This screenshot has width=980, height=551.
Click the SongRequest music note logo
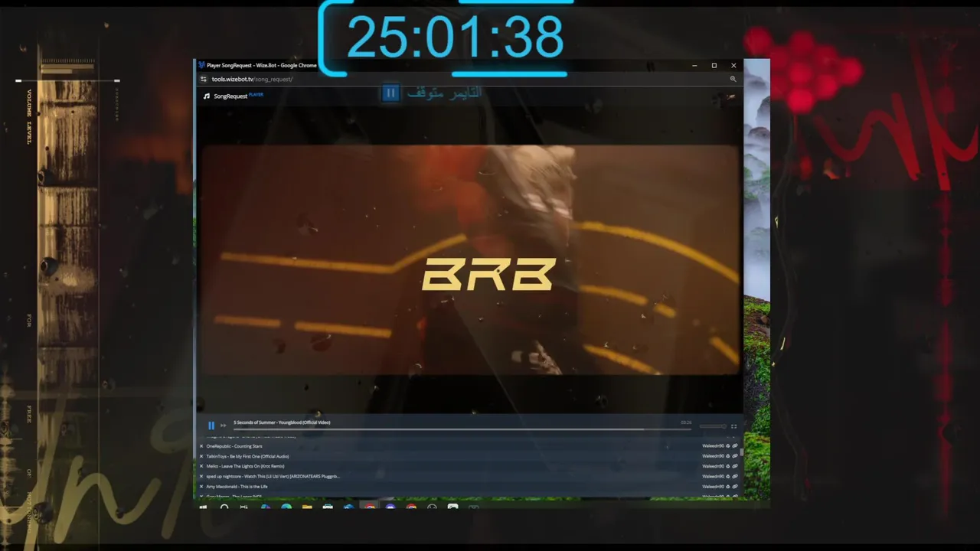(x=207, y=96)
